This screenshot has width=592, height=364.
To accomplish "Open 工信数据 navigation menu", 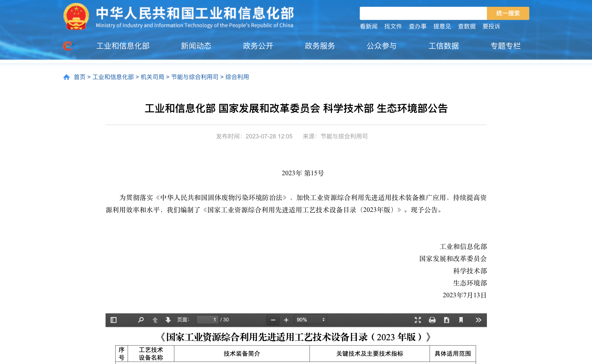I will pyautogui.click(x=443, y=46).
